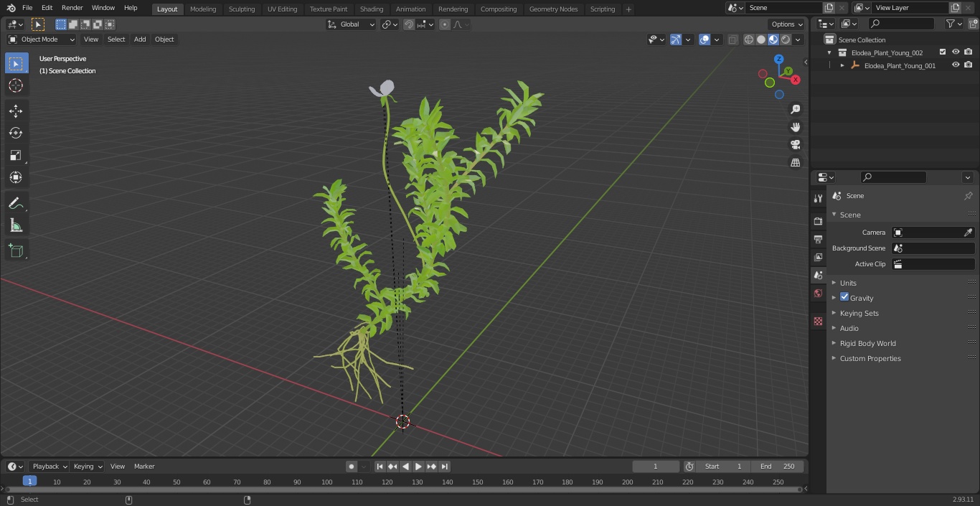This screenshot has height=506, width=980.
Task: Choose the Transform tool
Action: click(x=16, y=177)
